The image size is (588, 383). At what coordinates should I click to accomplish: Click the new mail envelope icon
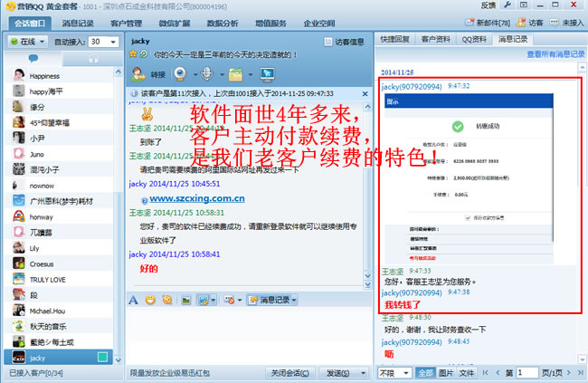point(469,22)
